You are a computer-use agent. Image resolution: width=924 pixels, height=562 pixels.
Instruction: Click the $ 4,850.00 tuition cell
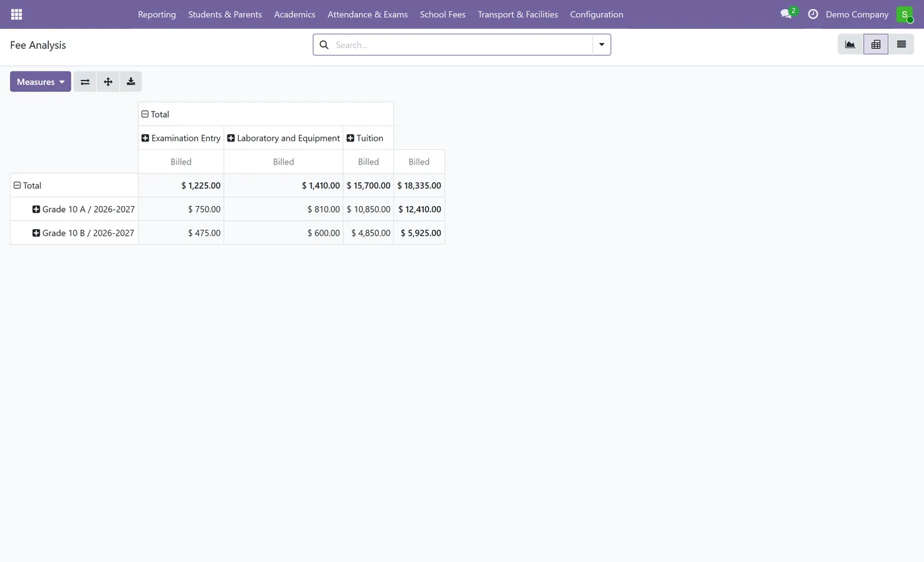tap(368, 233)
